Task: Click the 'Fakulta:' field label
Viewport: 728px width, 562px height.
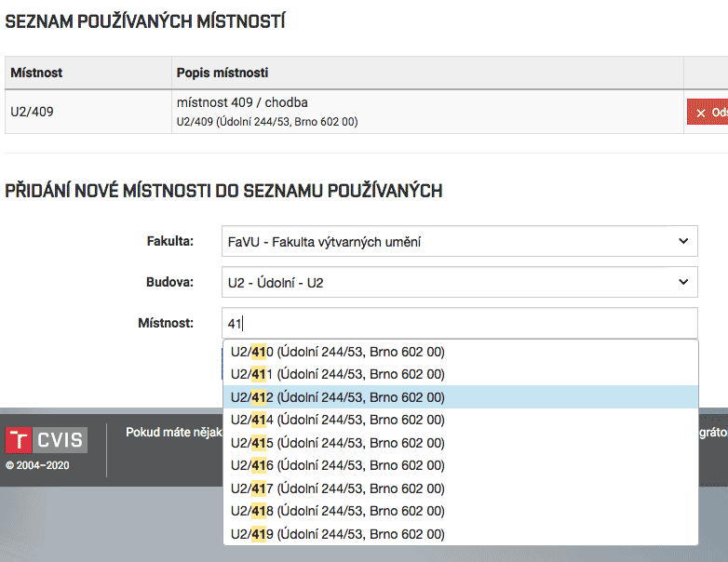Action: point(170,241)
